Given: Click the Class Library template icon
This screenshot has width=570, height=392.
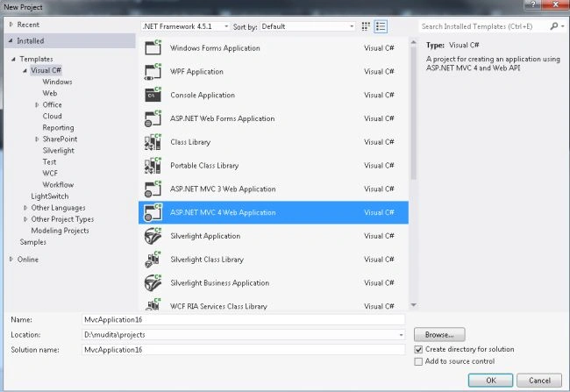Looking at the screenshot, I should click(153, 142).
